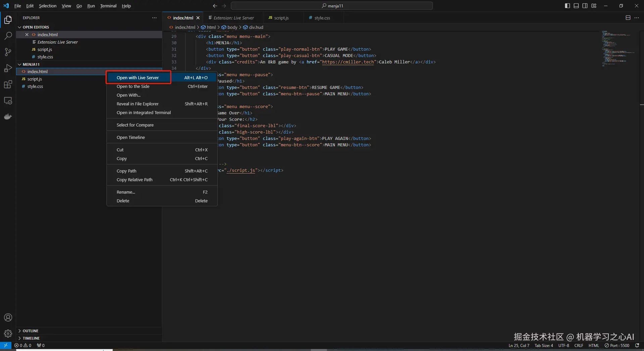Open the Extensions view

click(8, 85)
